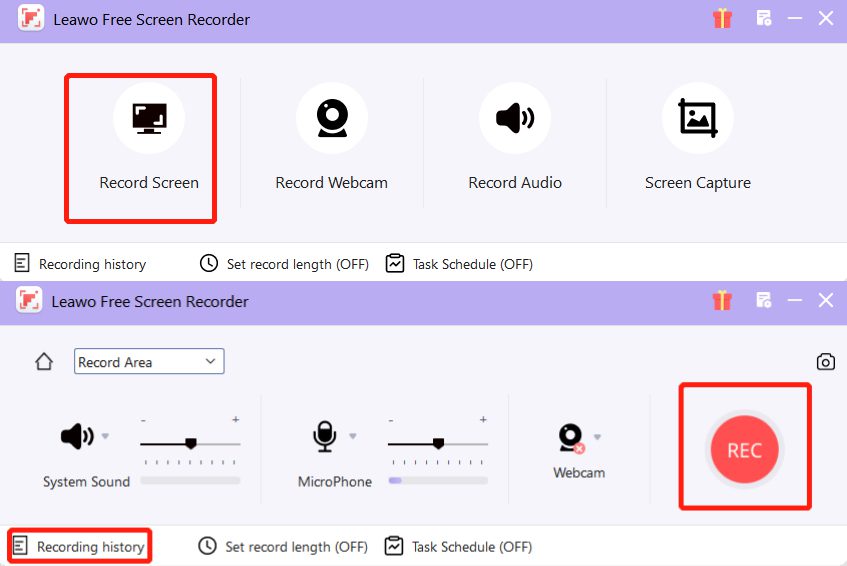Toggle the MicroPhone icon on or off
Screen dimensions: 847x566
coord(324,436)
